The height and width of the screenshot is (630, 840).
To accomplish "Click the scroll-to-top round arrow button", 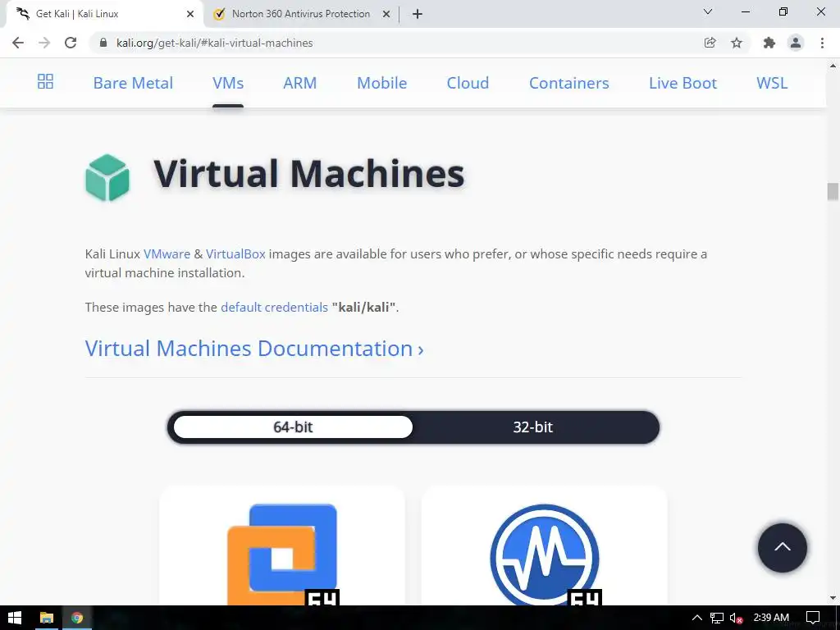I will click(x=782, y=547).
